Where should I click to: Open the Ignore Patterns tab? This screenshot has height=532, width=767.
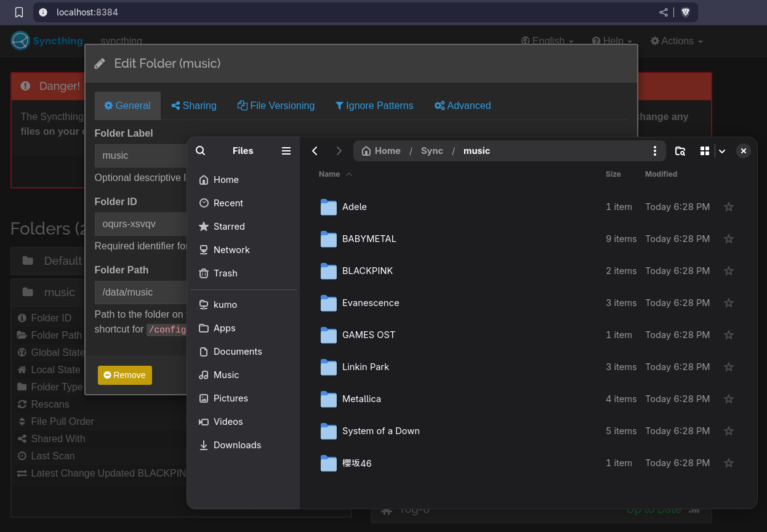point(374,106)
